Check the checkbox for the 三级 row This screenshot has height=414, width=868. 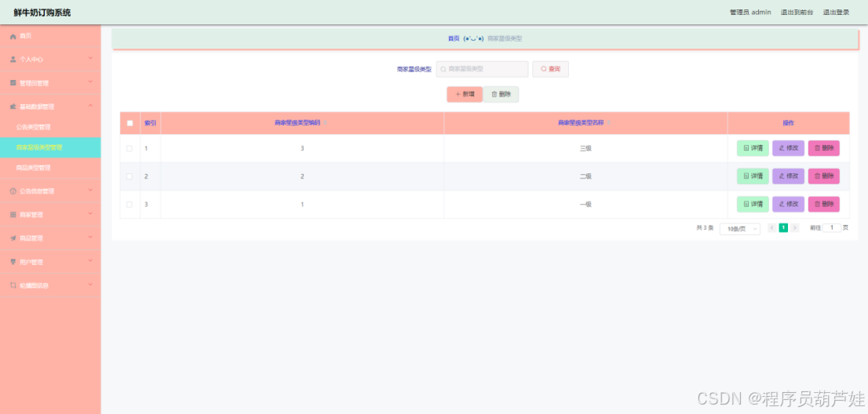[x=129, y=148]
